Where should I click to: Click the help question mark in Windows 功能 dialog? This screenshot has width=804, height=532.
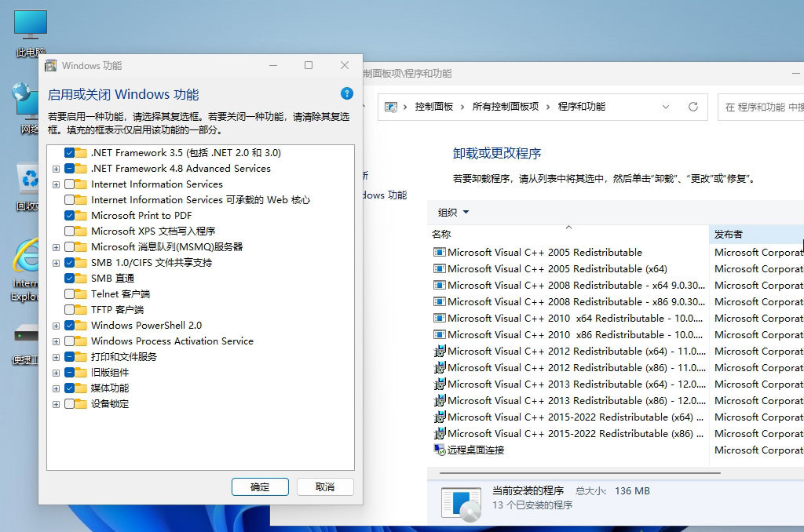pyautogui.click(x=346, y=93)
